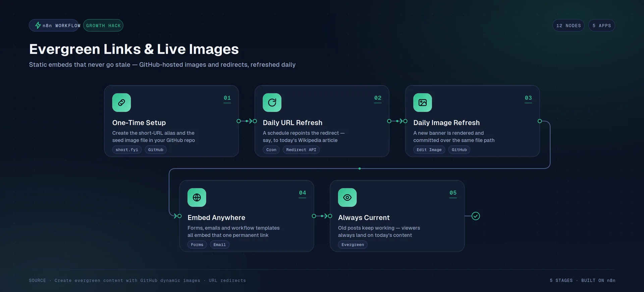Click the subtitle about static embeds never going stale
Viewport: 644px width, 292px height.
pyautogui.click(x=162, y=65)
